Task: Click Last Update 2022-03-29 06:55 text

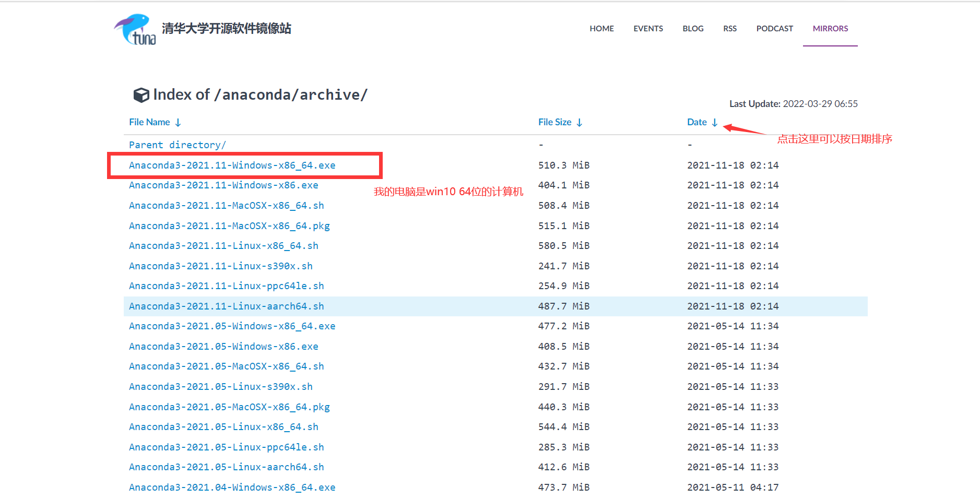Action: tap(793, 104)
